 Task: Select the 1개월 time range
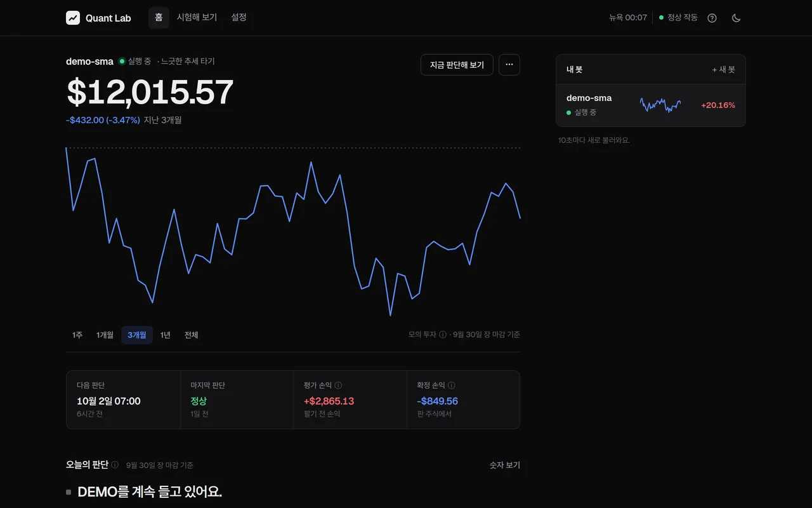[105, 335]
